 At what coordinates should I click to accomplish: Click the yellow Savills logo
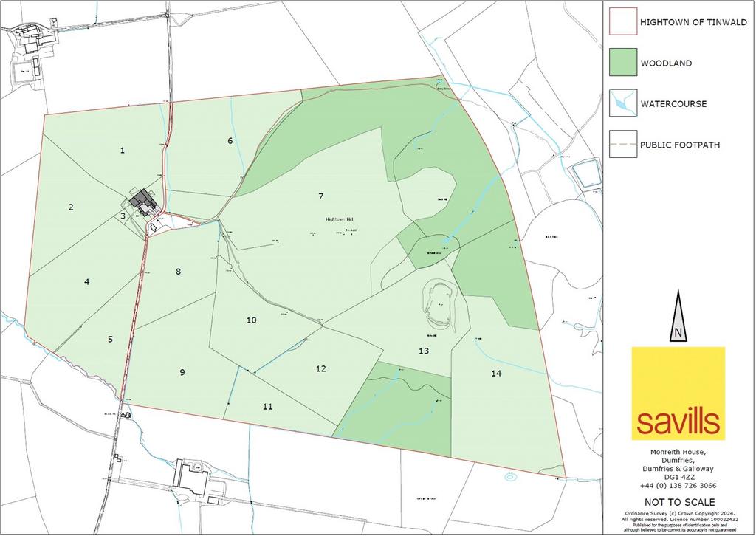(x=678, y=394)
